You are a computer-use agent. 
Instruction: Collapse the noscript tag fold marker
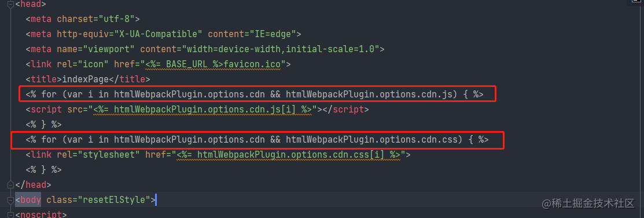[10, 215]
